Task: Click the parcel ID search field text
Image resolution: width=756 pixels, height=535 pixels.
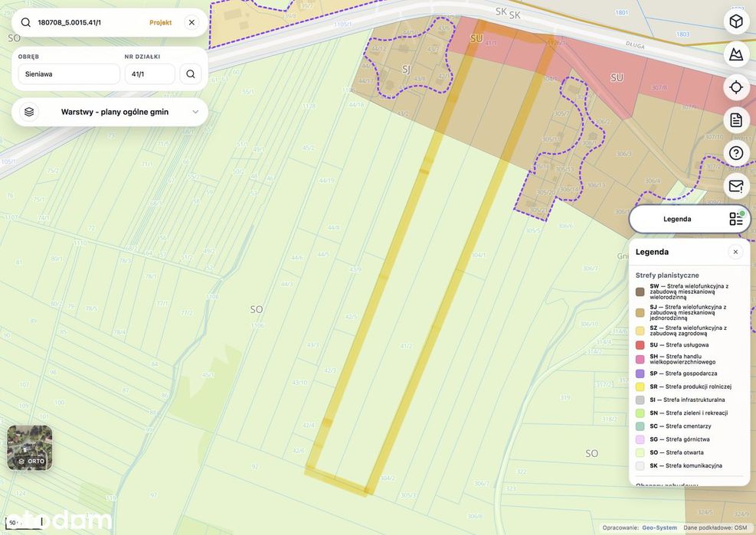Action: click(70, 23)
